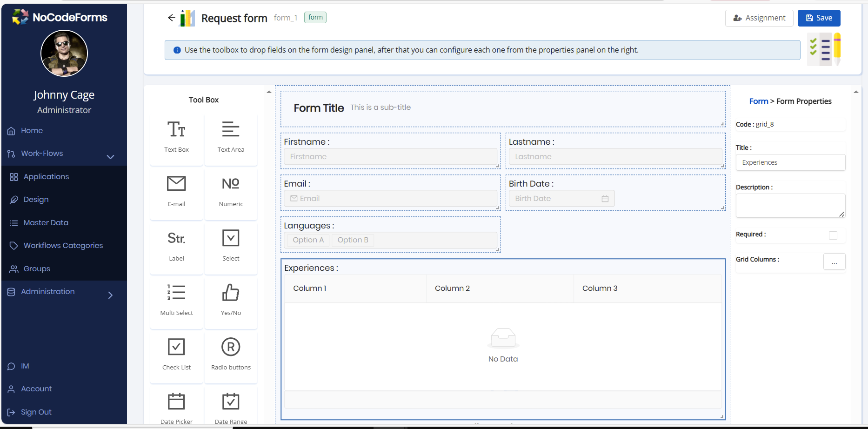Select the Numeric field tool
This screenshot has height=429, width=868.
click(x=231, y=184)
